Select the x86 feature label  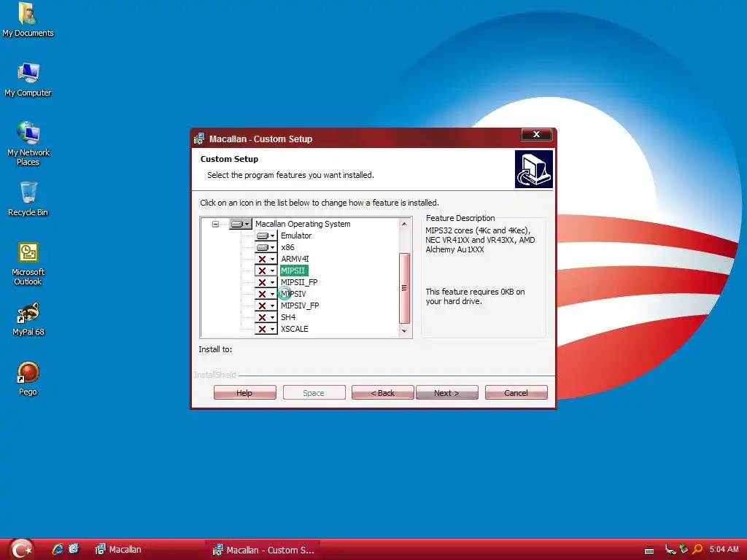pyautogui.click(x=287, y=248)
